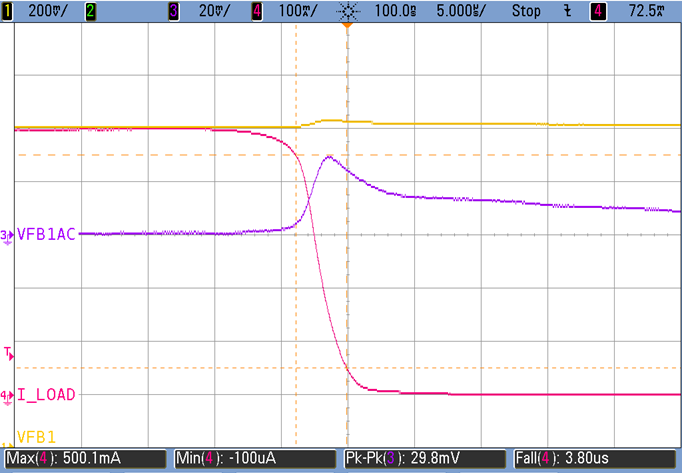Click channel 3 ground reference marker
Viewport: 682px width, 473px height.
tap(7, 237)
